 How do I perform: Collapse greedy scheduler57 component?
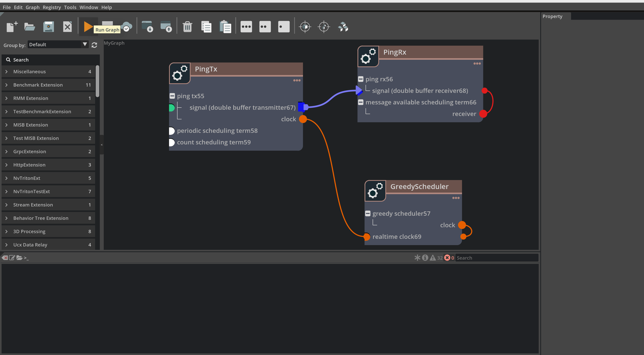367,213
